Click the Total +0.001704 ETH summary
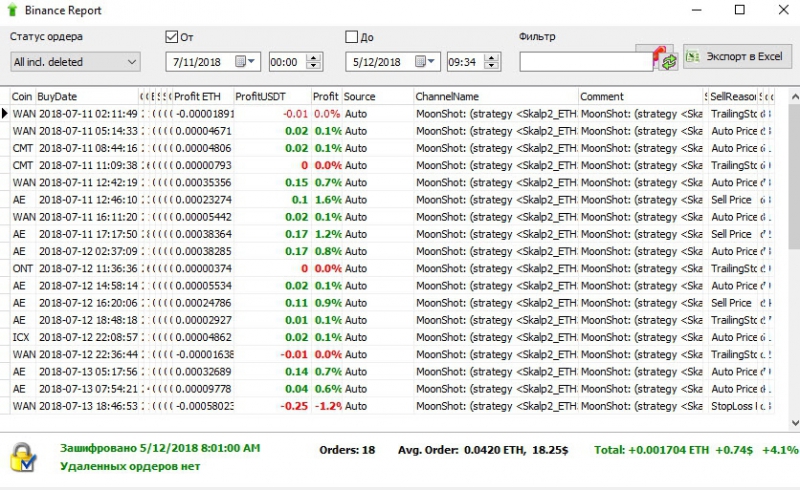This screenshot has width=800, height=490. [696, 450]
